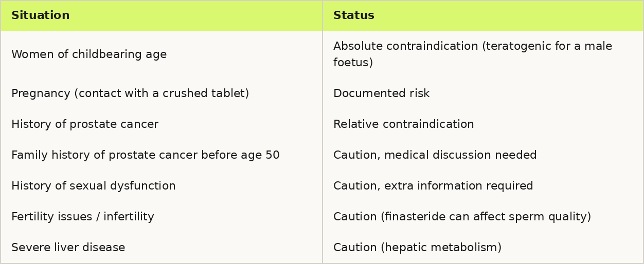The image size is (644, 264).
Task: Click the Severe liver disease cell
Action: 162,248
